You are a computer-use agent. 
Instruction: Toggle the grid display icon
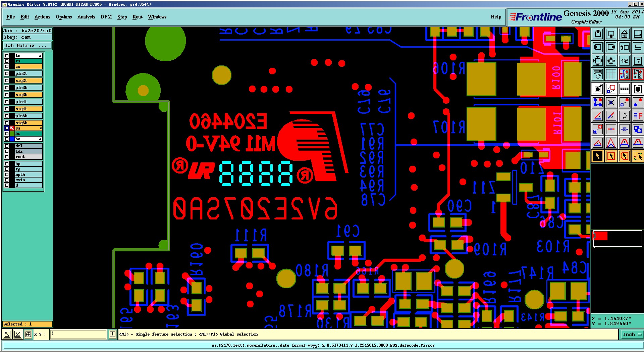611,74
